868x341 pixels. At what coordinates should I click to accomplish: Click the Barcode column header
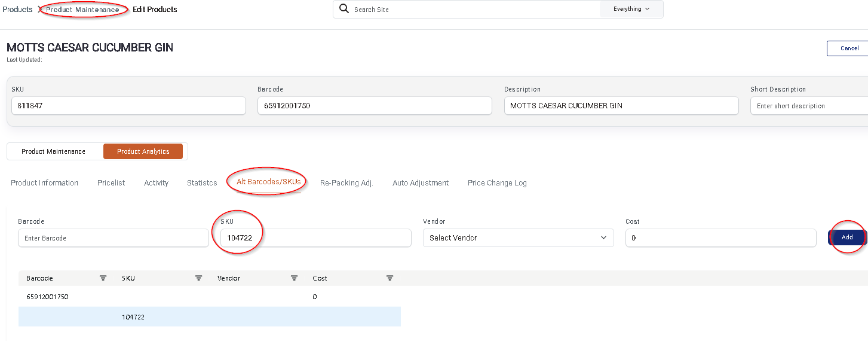(39, 278)
